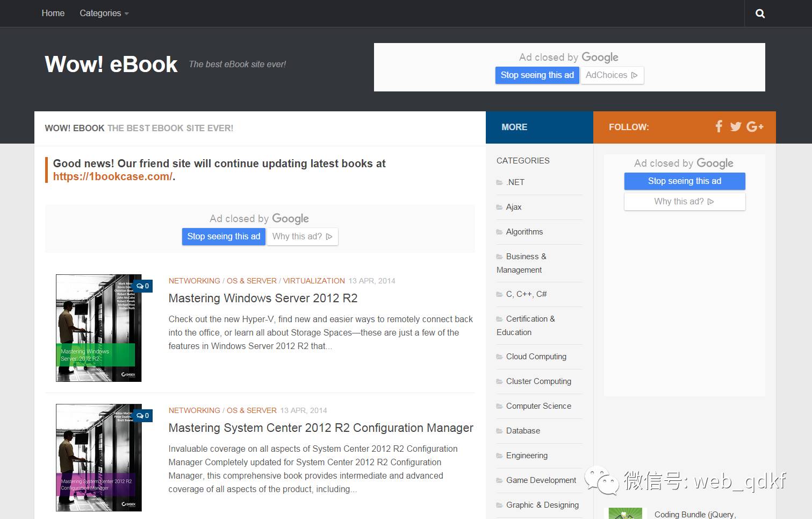This screenshot has height=519, width=812.
Task: Click AdChoices triangle icon in header ad
Action: click(x=634, y=75)
